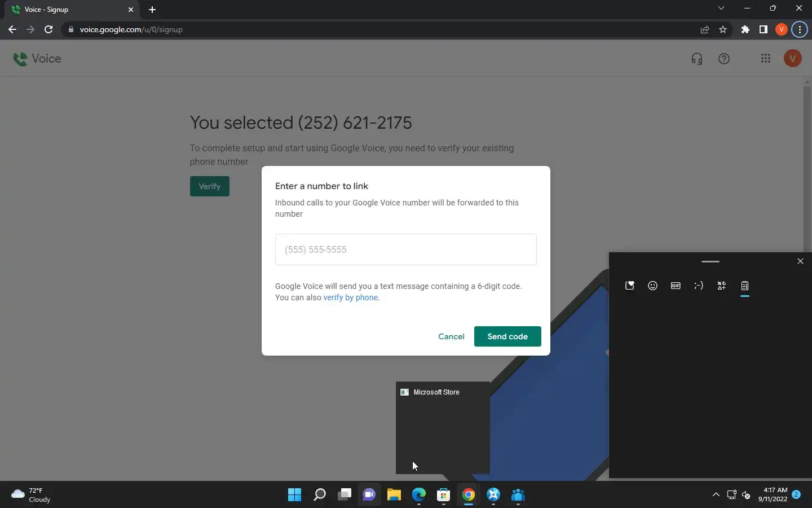This screenshot has width=812, height=508.
Task: Go forward with the browser forward arrow
Action: (x=30, y=29)
